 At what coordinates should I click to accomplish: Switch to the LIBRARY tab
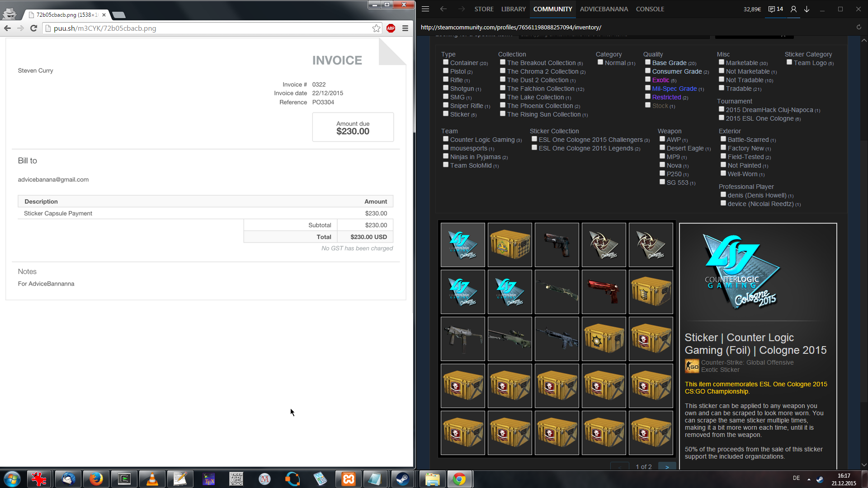coord(513,9)
